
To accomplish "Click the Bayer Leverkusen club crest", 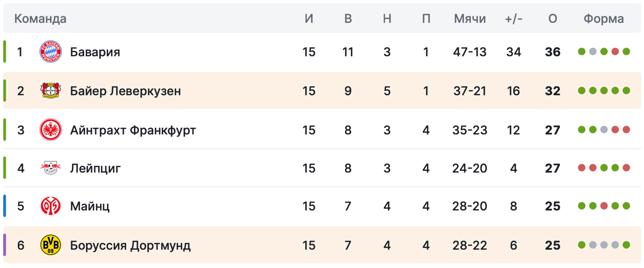I will [51, 91].
